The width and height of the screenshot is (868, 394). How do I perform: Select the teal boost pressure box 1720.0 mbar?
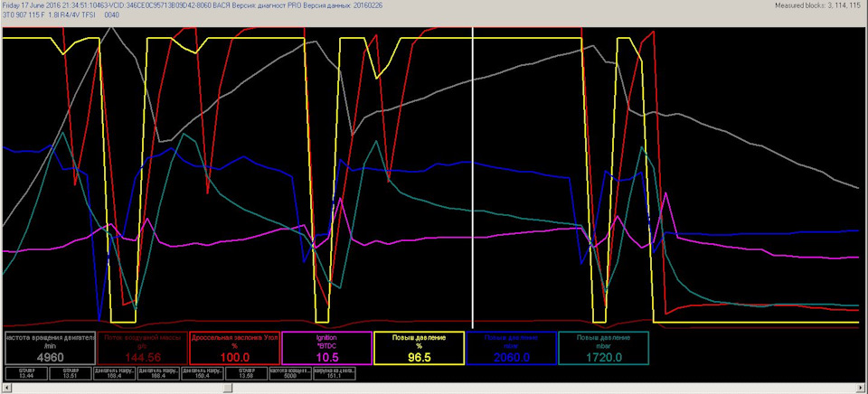point(603,348)
